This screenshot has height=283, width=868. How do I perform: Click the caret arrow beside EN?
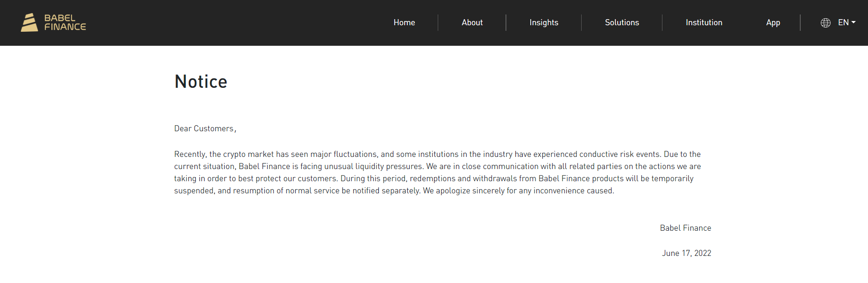(854, 22)
